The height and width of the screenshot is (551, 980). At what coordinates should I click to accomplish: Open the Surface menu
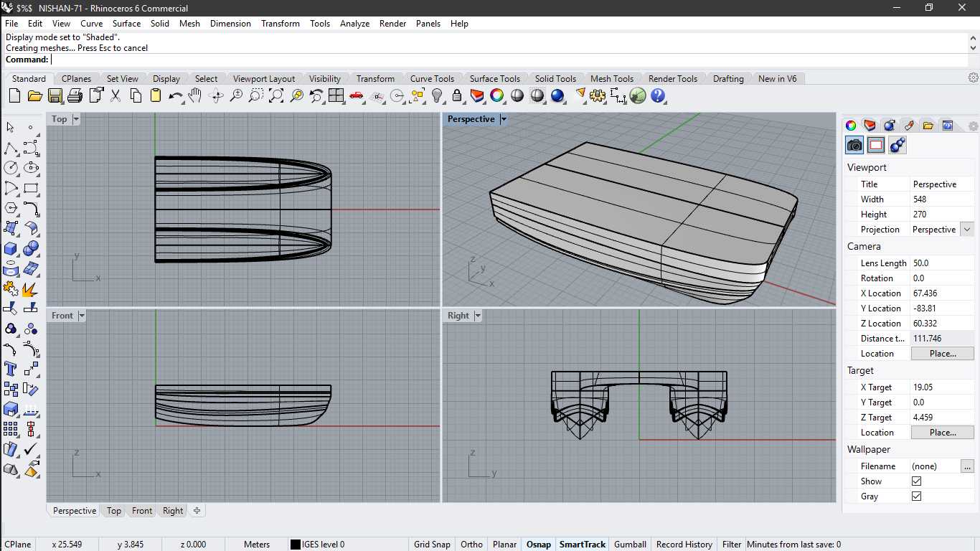click(x=126, y=24)
